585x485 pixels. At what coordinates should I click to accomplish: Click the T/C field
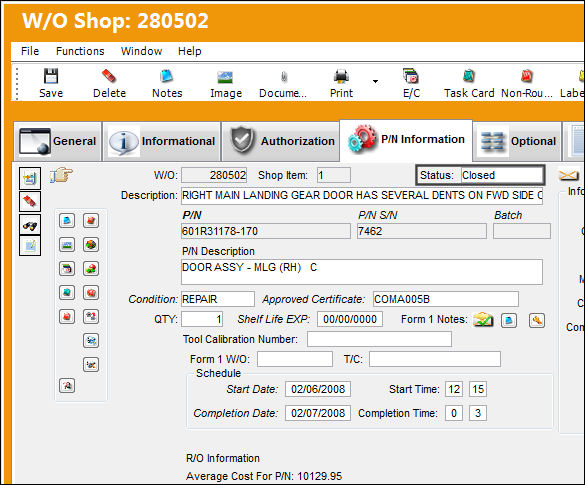(435, 359)
